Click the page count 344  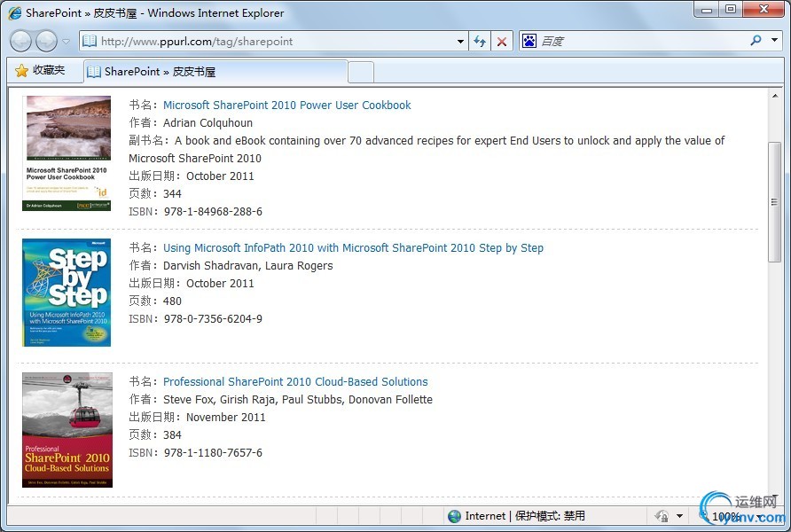coord(172,194)
